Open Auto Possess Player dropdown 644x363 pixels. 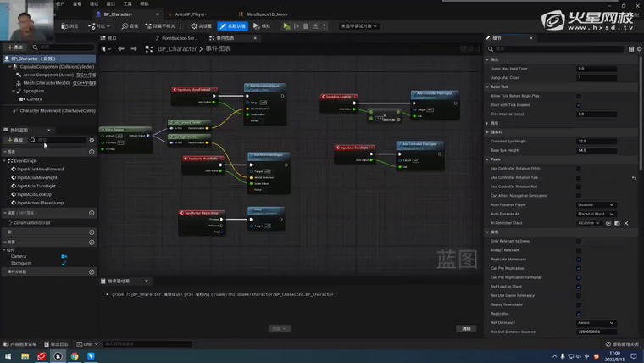tap(596, 204)
